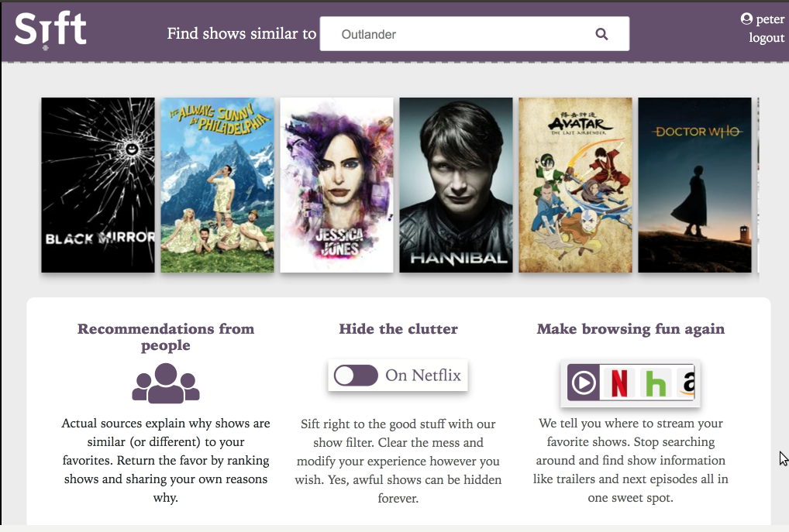Screen dimensions: 789x532
Task: Click the paragraph starting Sift right to
Action: click(398, 461)
